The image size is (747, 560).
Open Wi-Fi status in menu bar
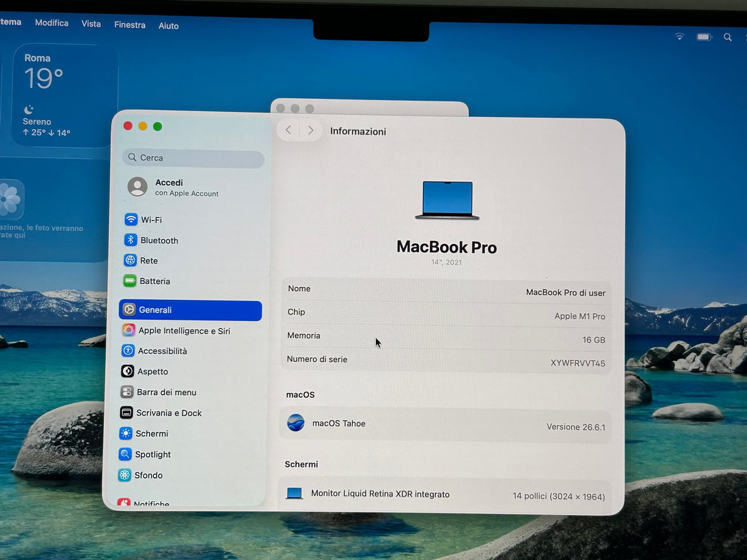coord(680,37)
